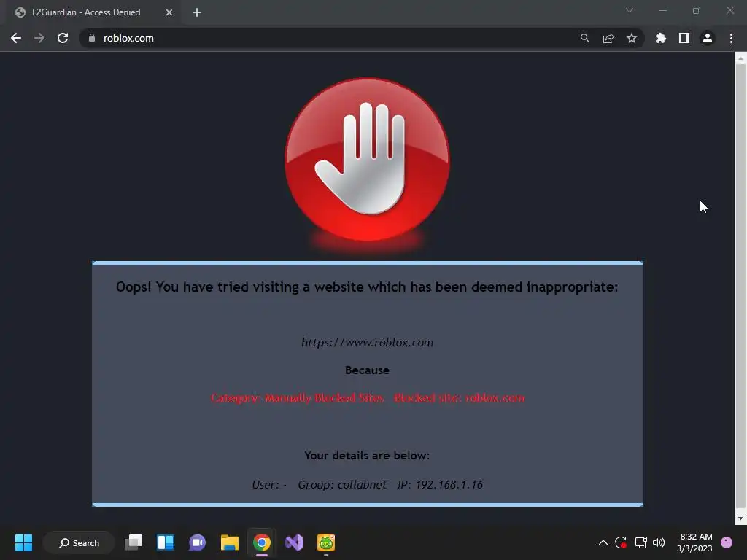The width and height of the screenshot is (747, 560).
Task: Click the scrollbar down arrow
Action: (x=740, y=518)
